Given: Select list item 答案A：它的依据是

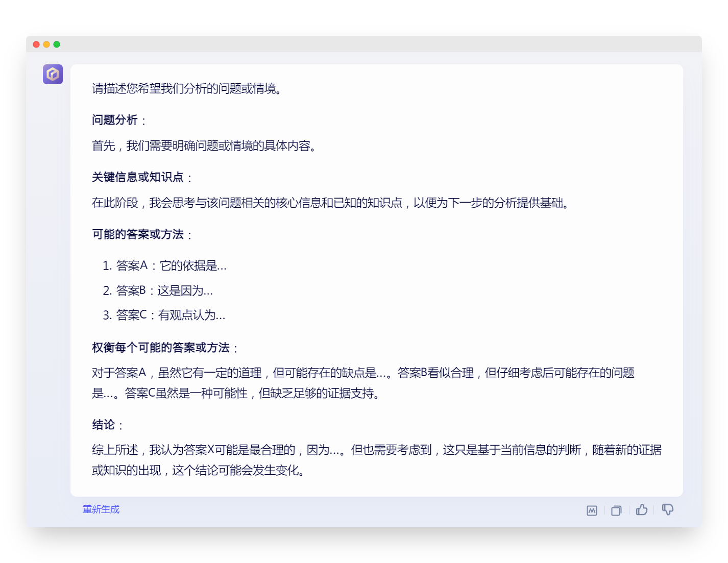Looking at the screenshot, I should click(165, 265).
